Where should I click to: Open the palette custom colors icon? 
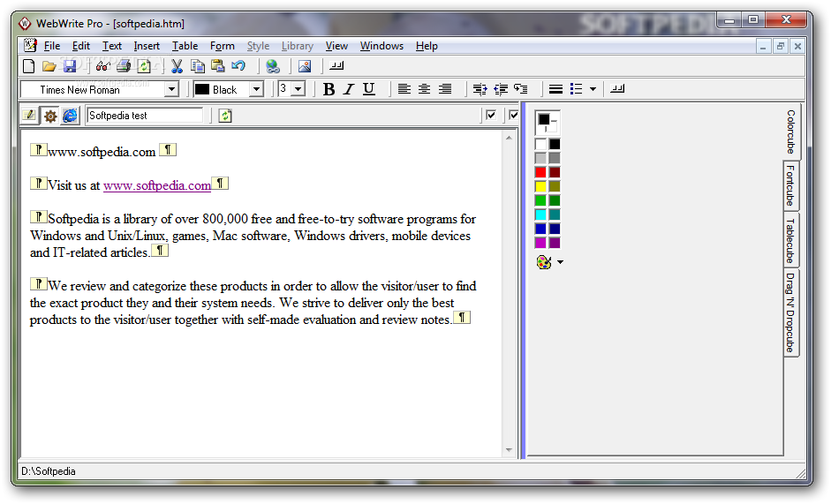[x=544, y=262]
